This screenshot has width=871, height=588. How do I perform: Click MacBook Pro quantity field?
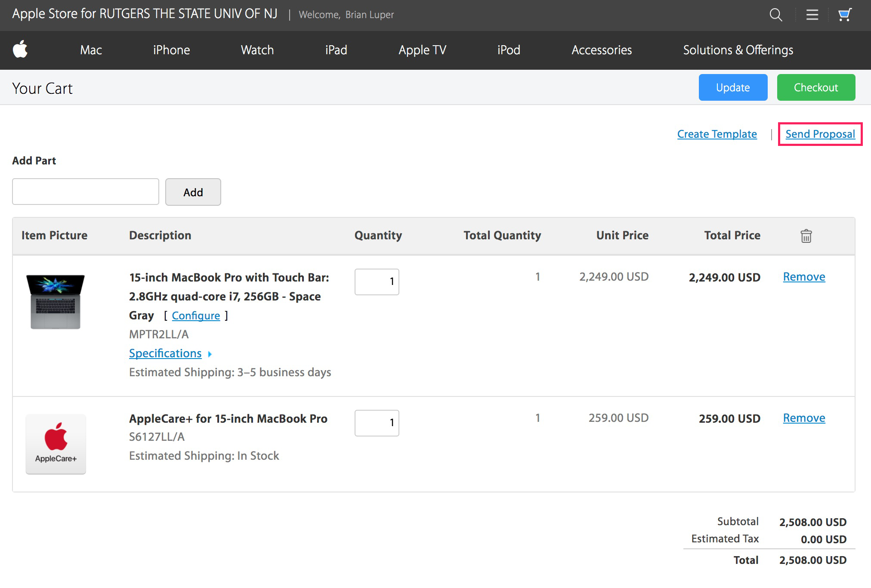tap(377, 282)
